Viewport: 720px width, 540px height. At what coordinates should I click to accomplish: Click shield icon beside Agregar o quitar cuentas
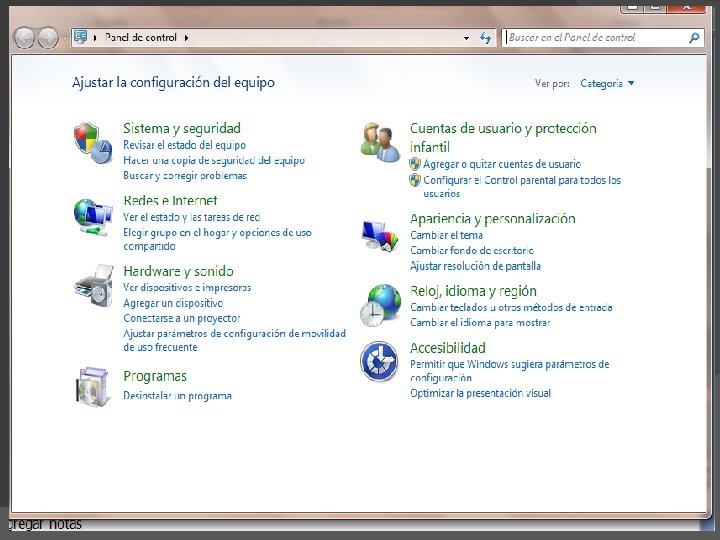[x=415, y=164]
